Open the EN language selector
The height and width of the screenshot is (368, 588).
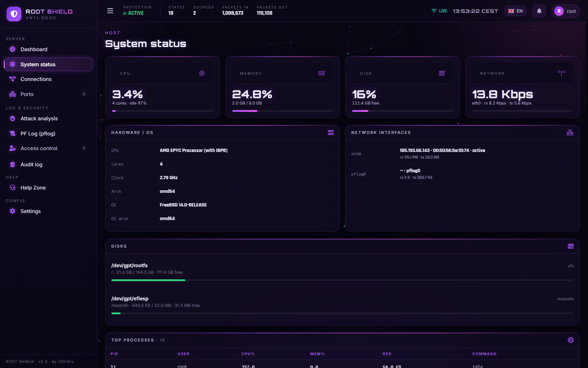click(515, 11)
